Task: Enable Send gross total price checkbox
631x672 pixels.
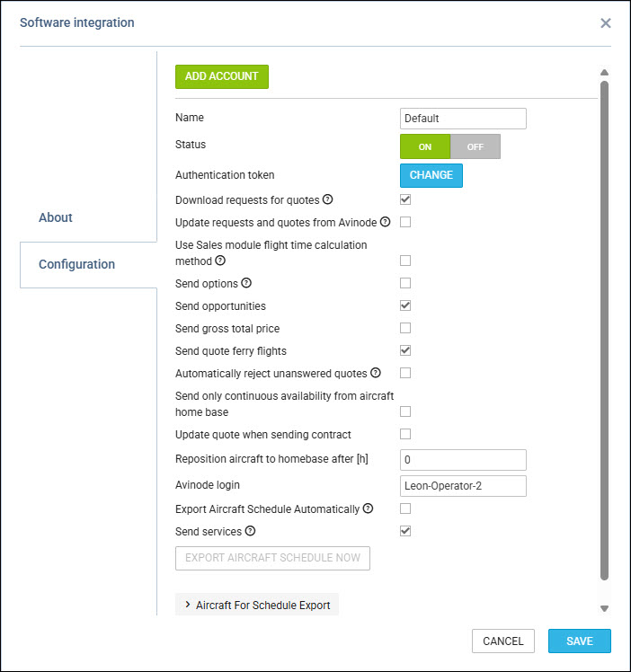Action: [405, 328]
